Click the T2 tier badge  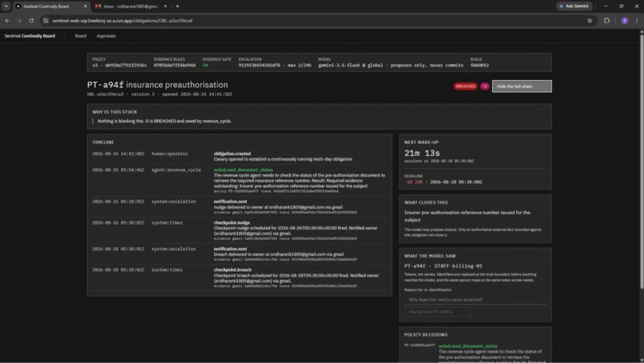point(485,86)
